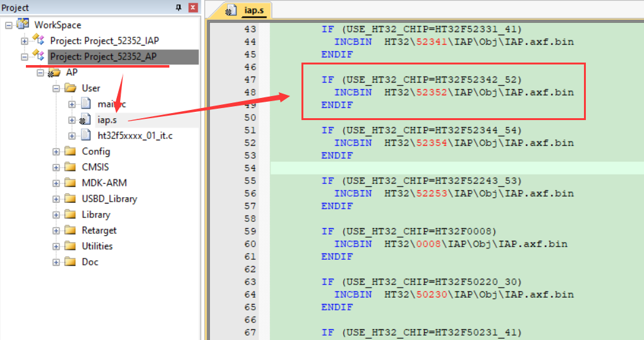Collapse the User folder
This screenshot has width=644, height=340.
point(56,88)
